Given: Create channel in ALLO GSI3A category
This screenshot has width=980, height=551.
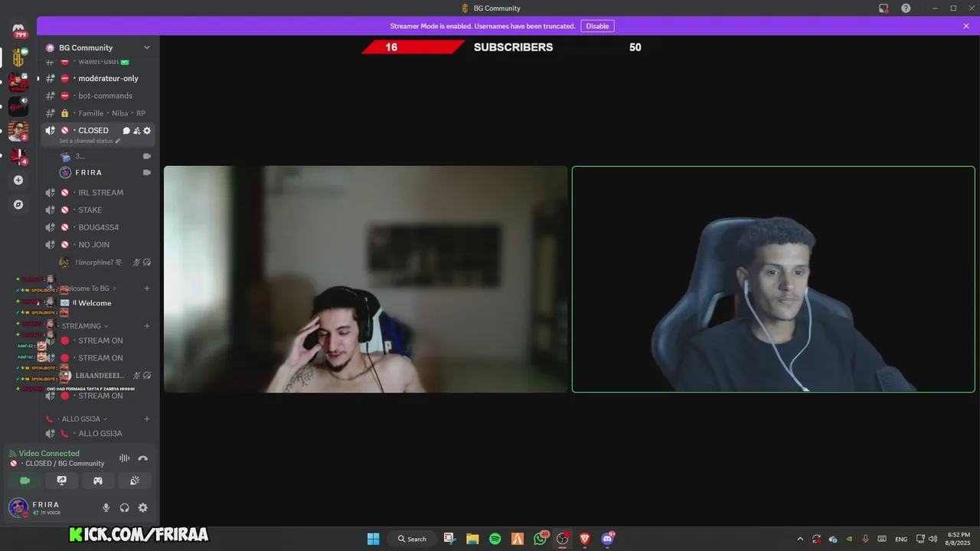Looking at the screenshot, I should pyautogui.click(x=147, y=419).
